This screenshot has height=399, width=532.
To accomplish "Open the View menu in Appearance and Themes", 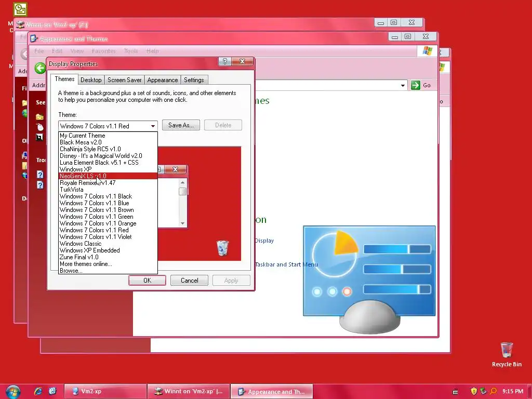I will click(x=77, y=51).
